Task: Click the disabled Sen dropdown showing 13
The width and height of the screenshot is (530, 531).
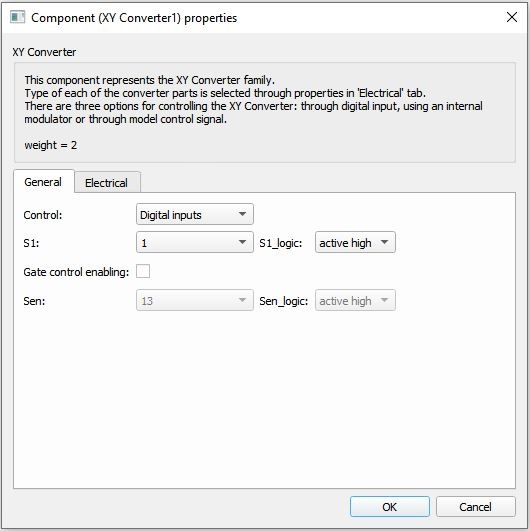Action: [x=195, y=300]
